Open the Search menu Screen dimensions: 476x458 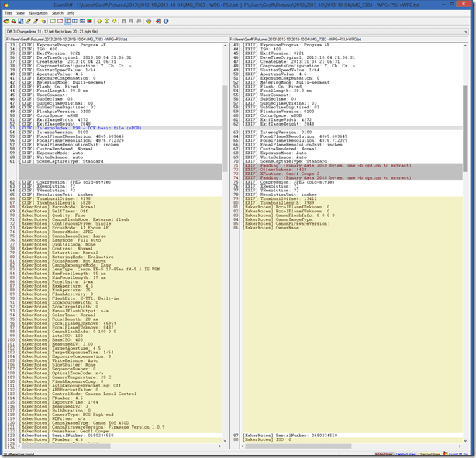[x=58, y=13]
